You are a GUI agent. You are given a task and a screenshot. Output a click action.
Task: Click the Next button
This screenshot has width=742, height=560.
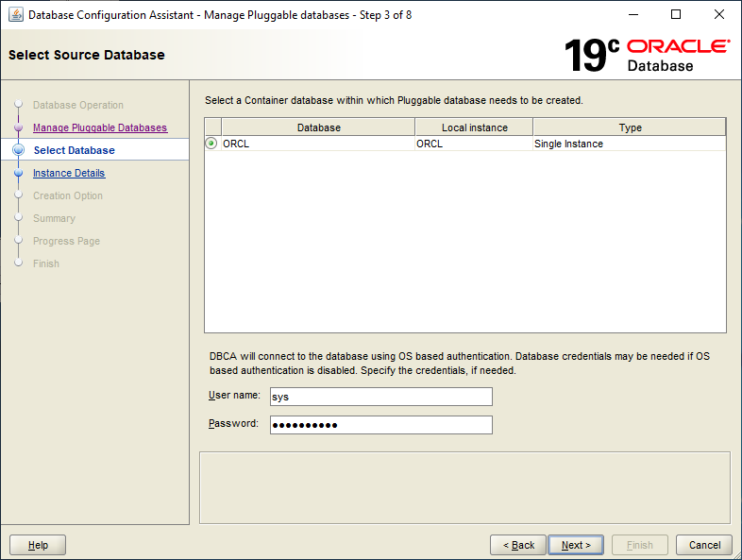point(576,545)
